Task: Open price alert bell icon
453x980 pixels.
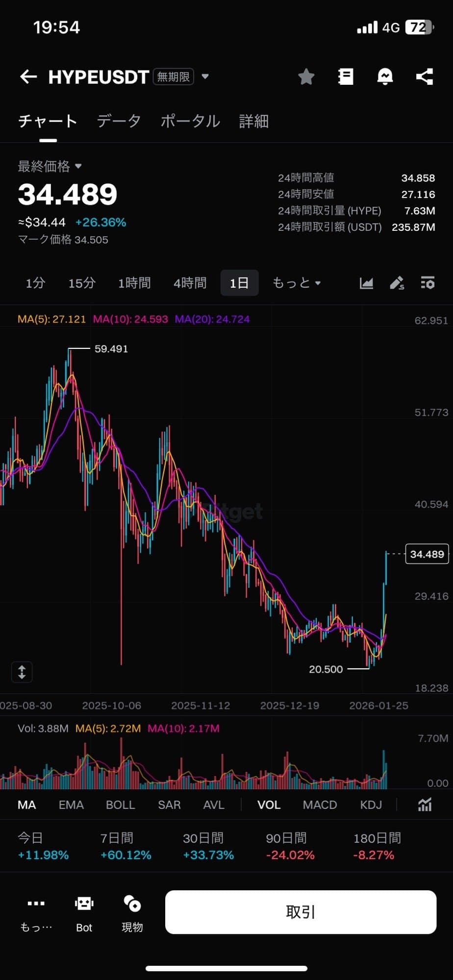Action: tap(385, 76)
